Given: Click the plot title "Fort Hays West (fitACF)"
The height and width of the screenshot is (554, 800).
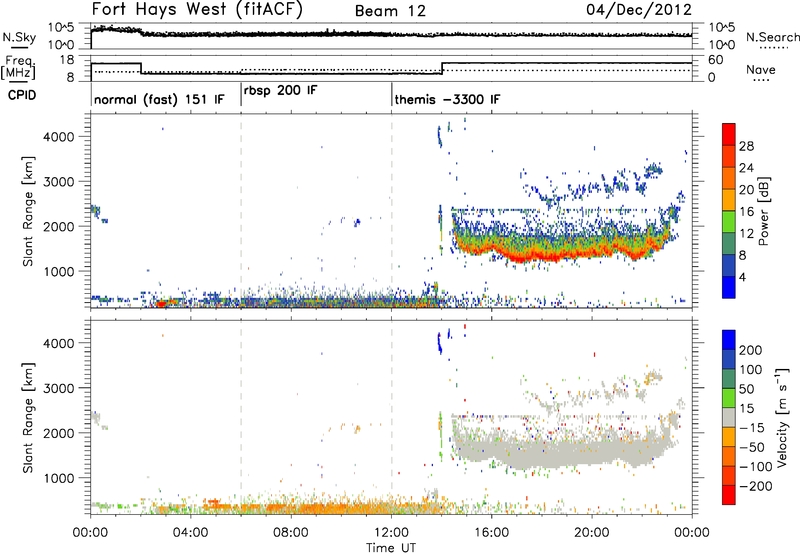Looking at the screenshot, I should tap(197, 9).
